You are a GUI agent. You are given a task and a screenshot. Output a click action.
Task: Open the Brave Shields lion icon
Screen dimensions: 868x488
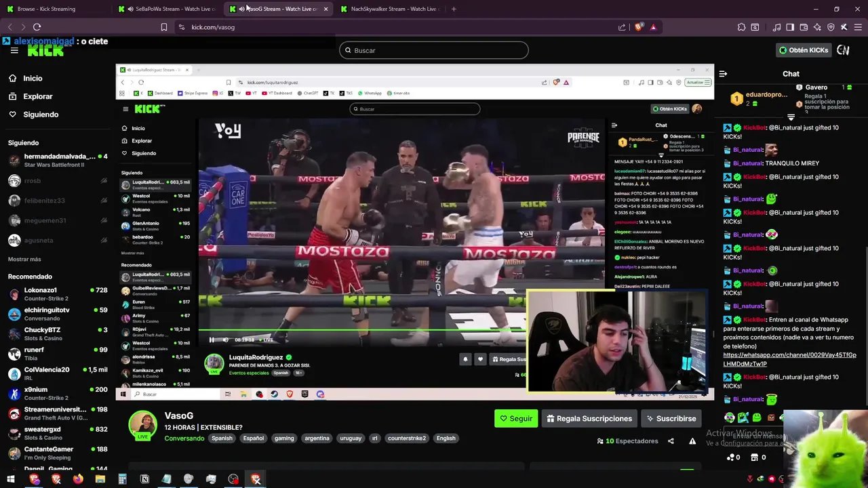click(x=638, y=27)
